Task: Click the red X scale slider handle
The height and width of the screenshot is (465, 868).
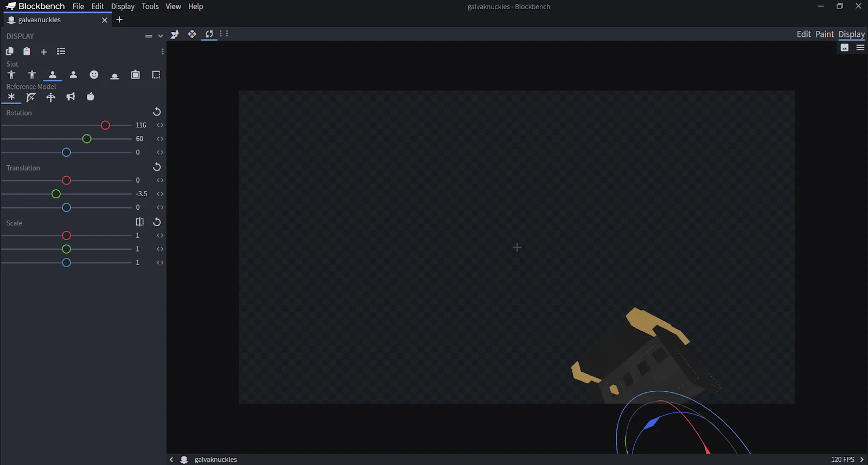Action: pos(66,236)
